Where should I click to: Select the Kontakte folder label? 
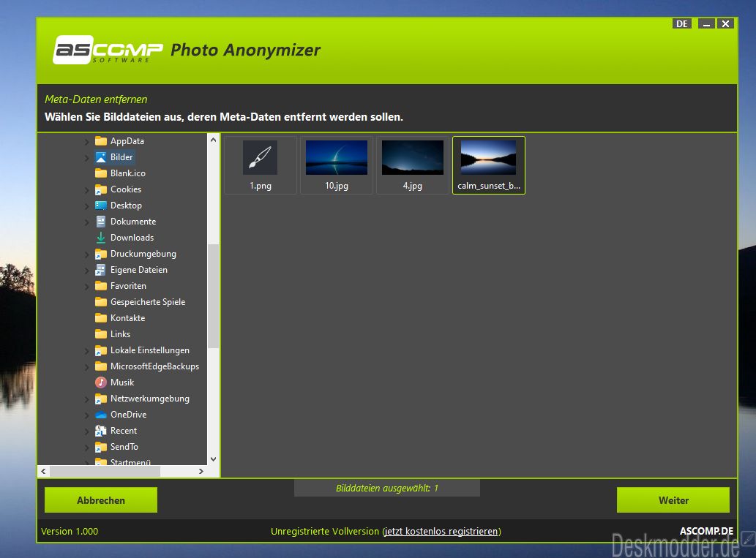(x=128, y=318)
